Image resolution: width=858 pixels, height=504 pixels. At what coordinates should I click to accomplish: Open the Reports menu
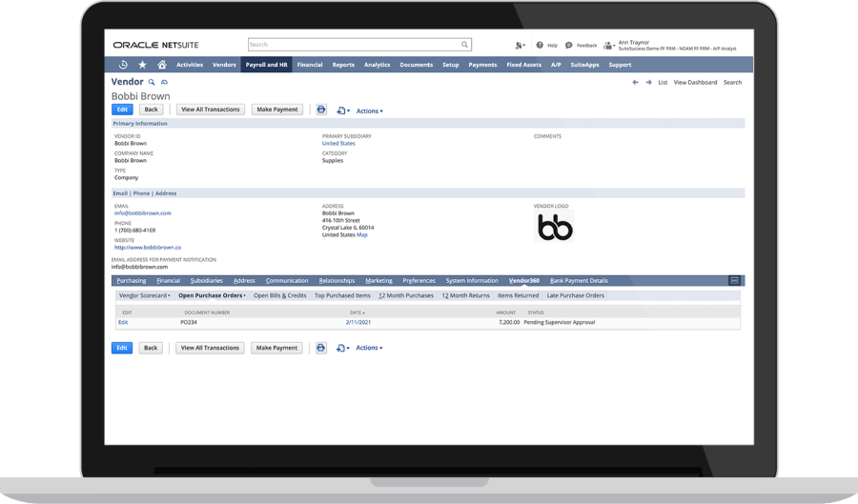point(343,65)
